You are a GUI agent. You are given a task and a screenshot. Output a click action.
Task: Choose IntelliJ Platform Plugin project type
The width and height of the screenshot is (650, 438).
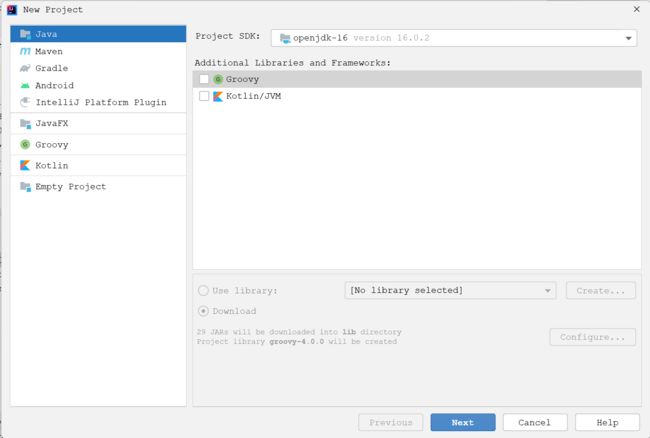click(98, 102)
